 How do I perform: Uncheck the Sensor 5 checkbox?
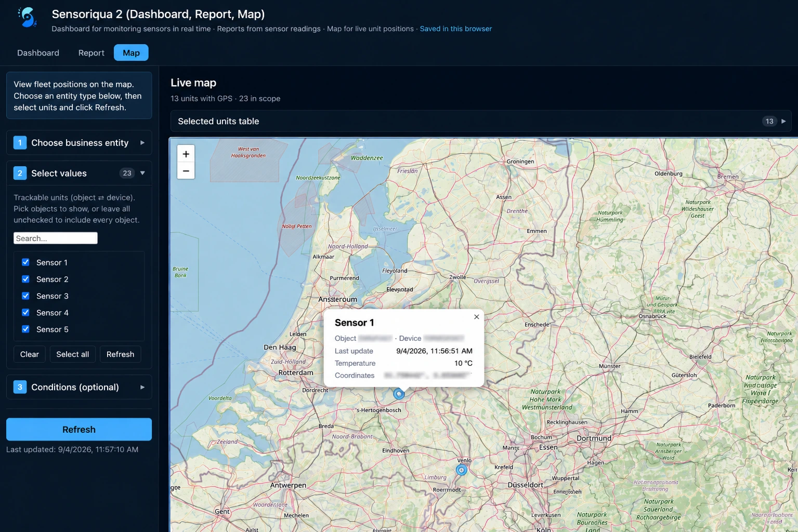(25, 329)
